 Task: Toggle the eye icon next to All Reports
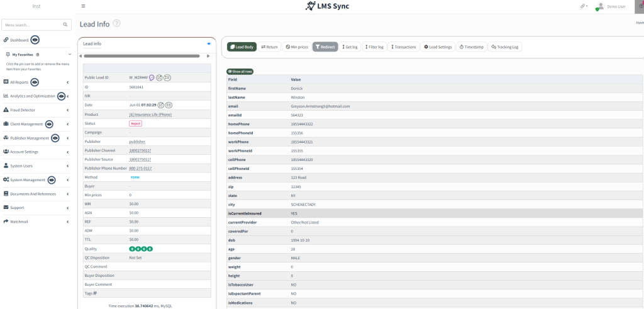(x=35, y=82)
